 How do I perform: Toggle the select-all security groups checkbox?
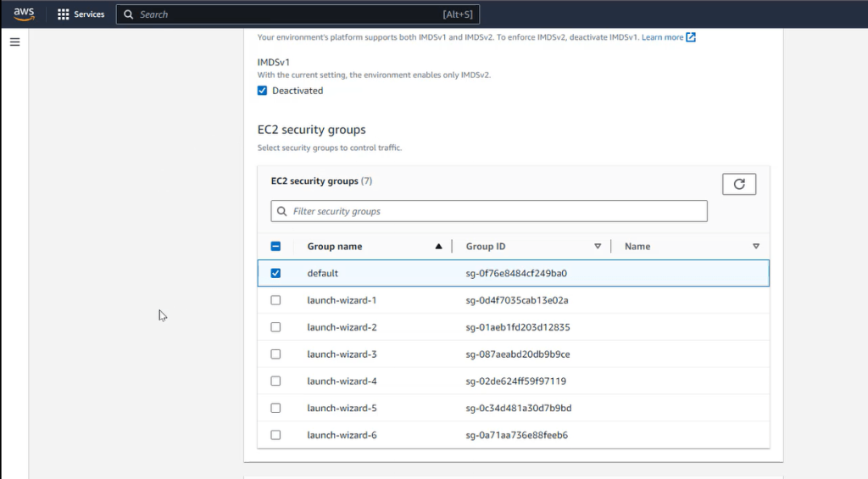point(275,247)
